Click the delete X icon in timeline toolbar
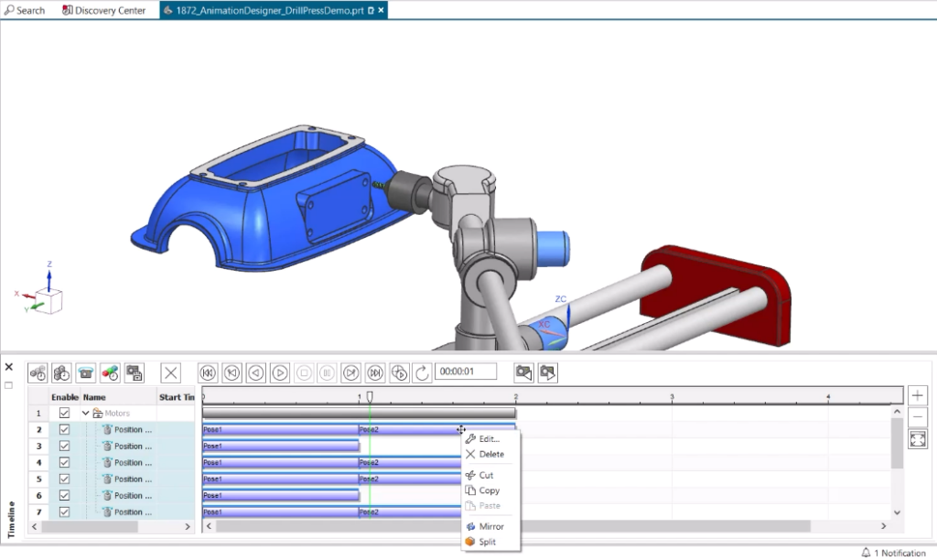Viewport: 937px width, 560px height. click(171, 372)
